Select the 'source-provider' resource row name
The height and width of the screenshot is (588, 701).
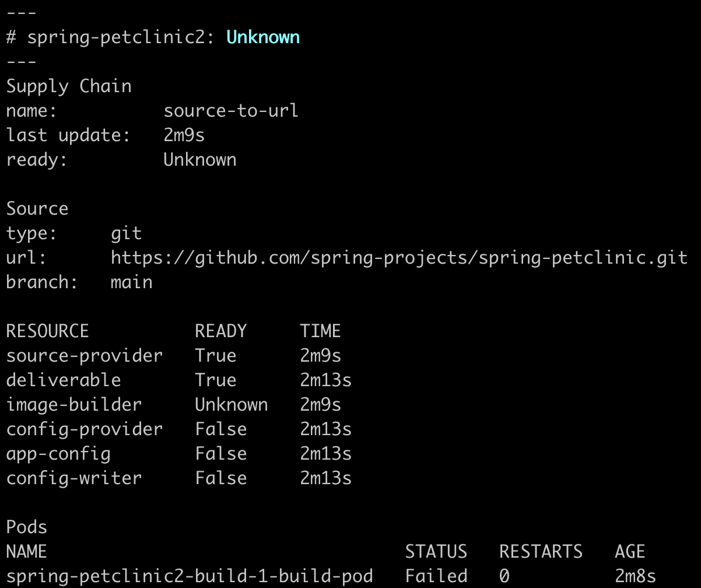(x=85, y=356)
